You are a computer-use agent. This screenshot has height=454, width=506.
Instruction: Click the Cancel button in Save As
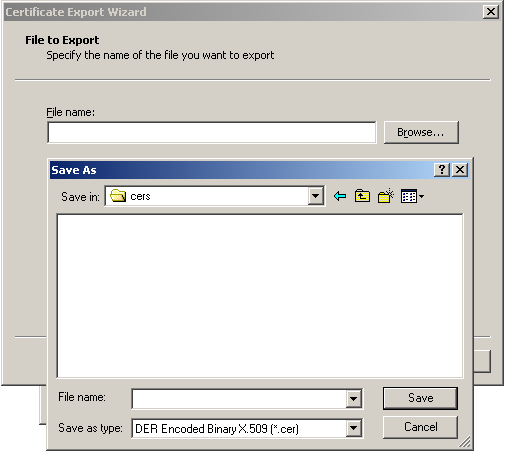(x=420, y=427)
